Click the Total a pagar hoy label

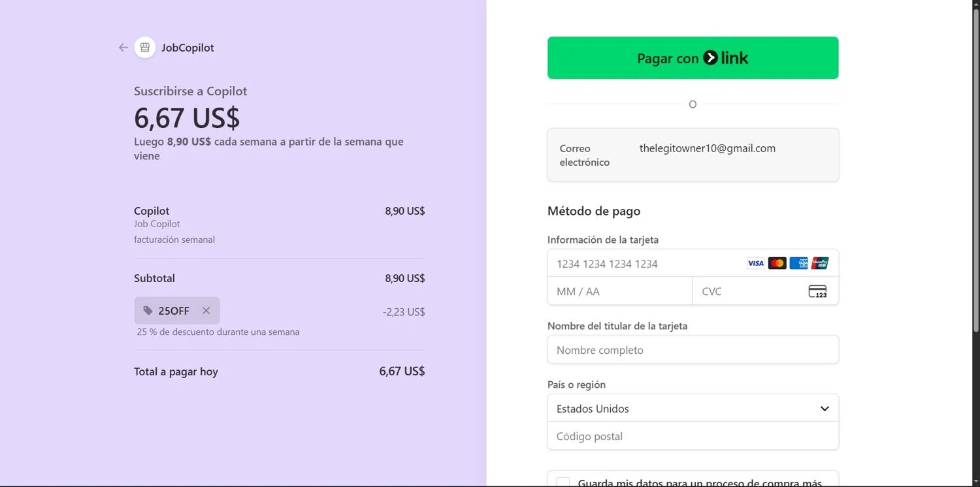point(176,371)
